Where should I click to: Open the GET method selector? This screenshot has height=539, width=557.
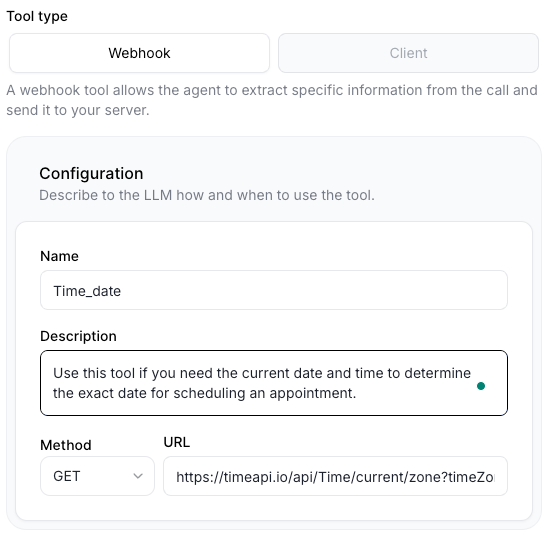pyautogui.click(x=97, y=476)
